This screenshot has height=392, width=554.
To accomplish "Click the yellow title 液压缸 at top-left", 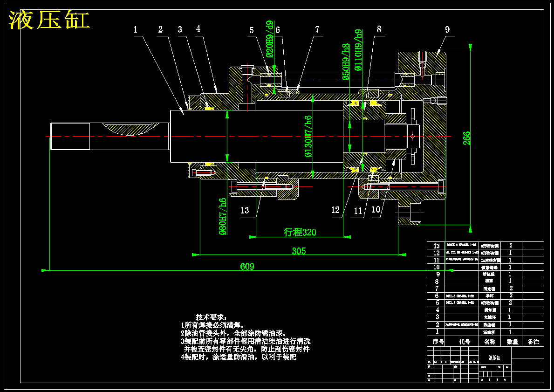I will (49, 20).
